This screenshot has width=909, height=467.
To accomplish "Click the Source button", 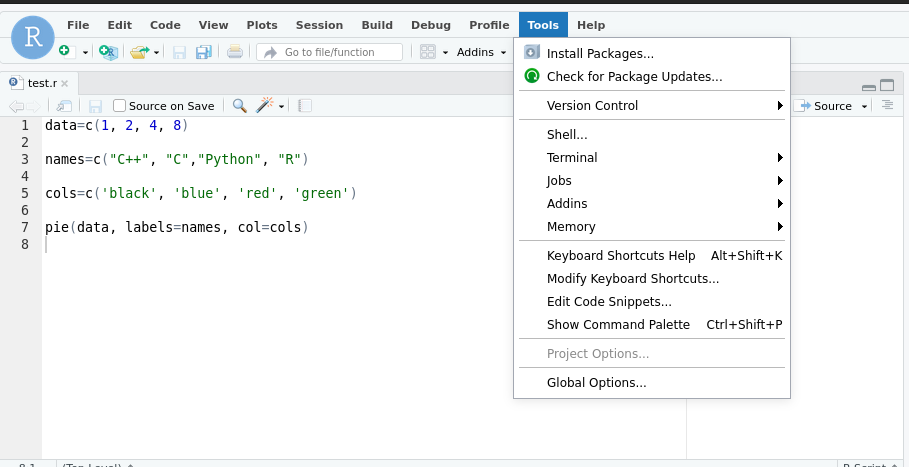I will 824,105.
